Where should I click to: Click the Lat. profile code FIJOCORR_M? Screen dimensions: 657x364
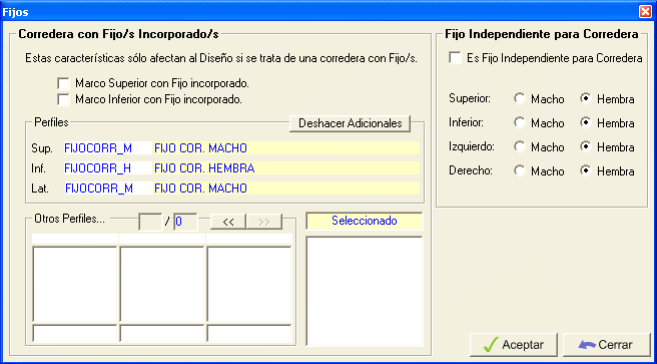(x=107, y=188)
